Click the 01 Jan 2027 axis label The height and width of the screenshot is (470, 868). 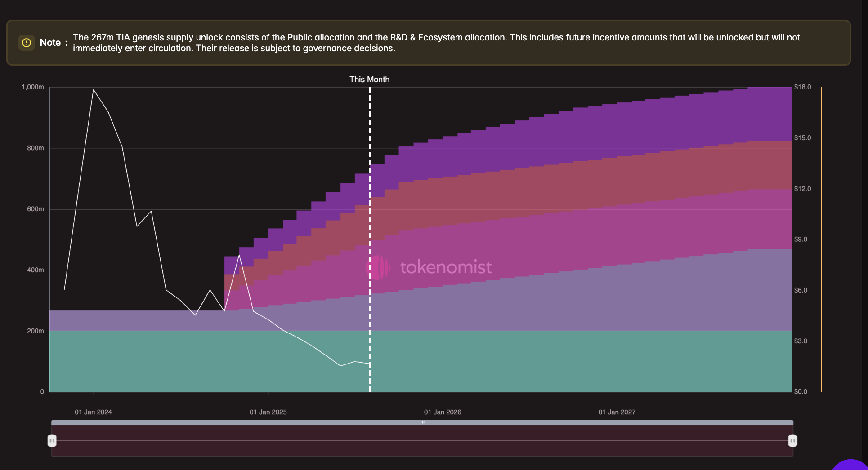[617, 412]
